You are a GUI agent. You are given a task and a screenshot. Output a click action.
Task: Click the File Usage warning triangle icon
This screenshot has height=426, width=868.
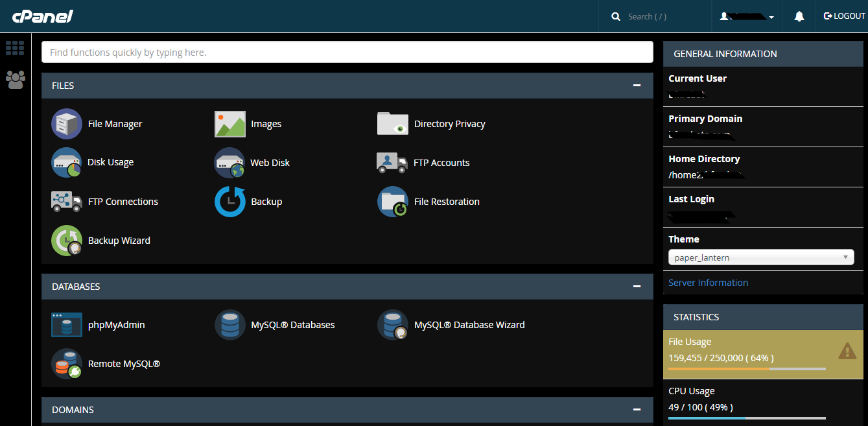tap(847, 351)
